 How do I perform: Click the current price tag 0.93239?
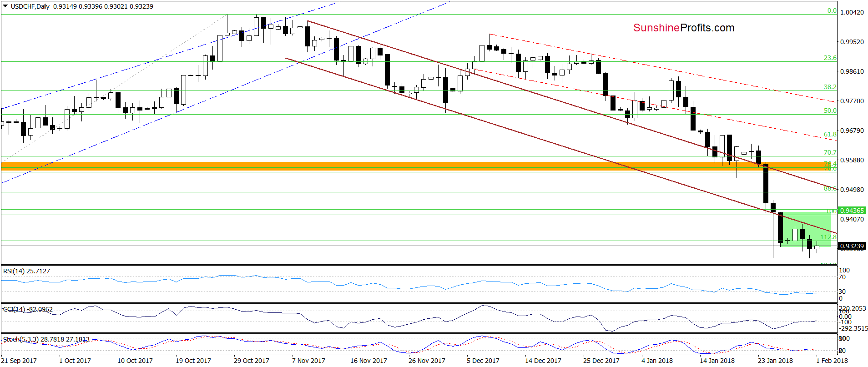[x=852, y=246]
